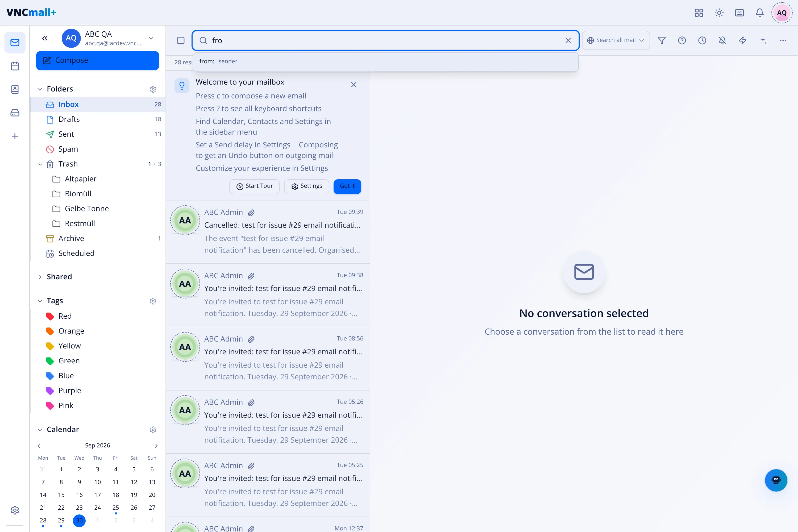798x532 pixels.
Task: Open the filter funnel icon in toolbar
Action: coord(662,40)
